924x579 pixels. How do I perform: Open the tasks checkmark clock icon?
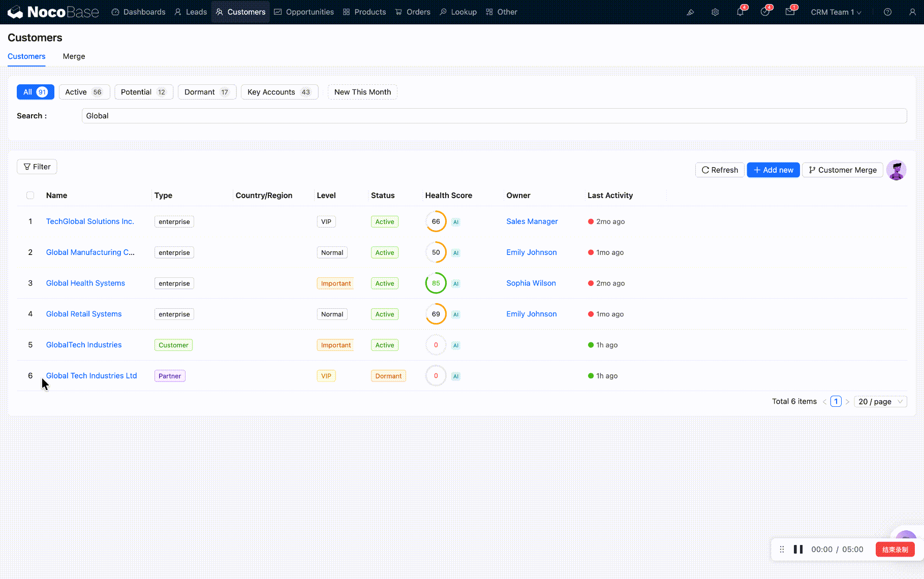[x=765, y=12]
